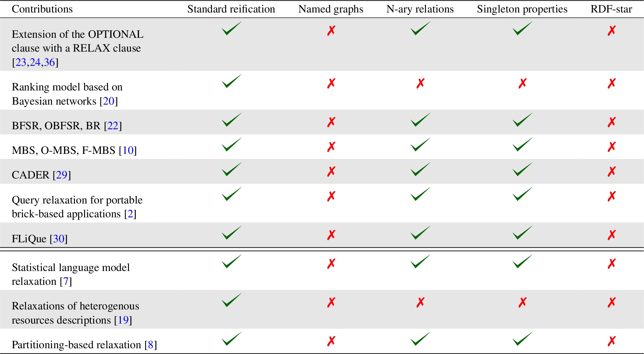Image resolution: width=644 pixels, height=354 pixels.
Task: Click the red cross for MBS row under RDF-star
Action: click(612, 146)
